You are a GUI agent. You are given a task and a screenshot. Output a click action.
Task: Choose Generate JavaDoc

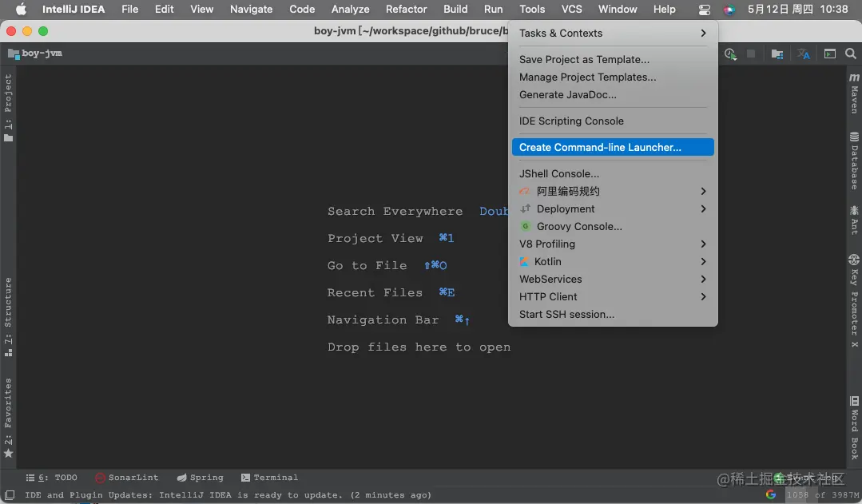[x=613, y=94]
